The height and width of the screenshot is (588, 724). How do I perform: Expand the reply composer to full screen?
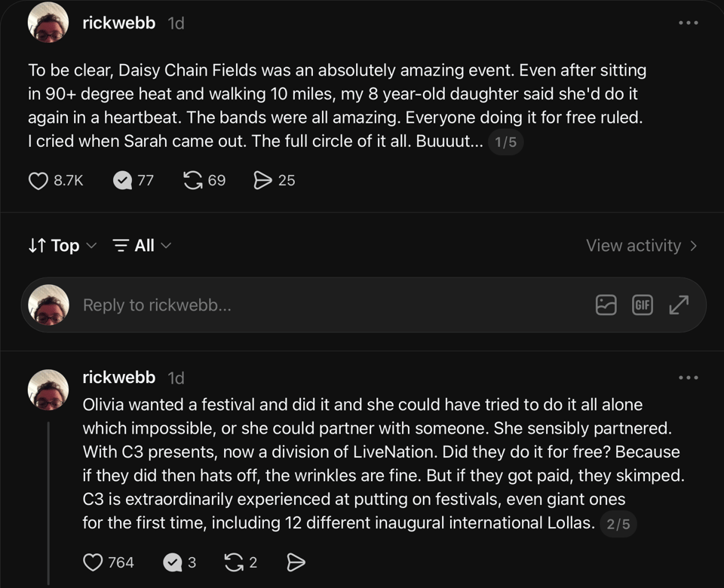679,305
